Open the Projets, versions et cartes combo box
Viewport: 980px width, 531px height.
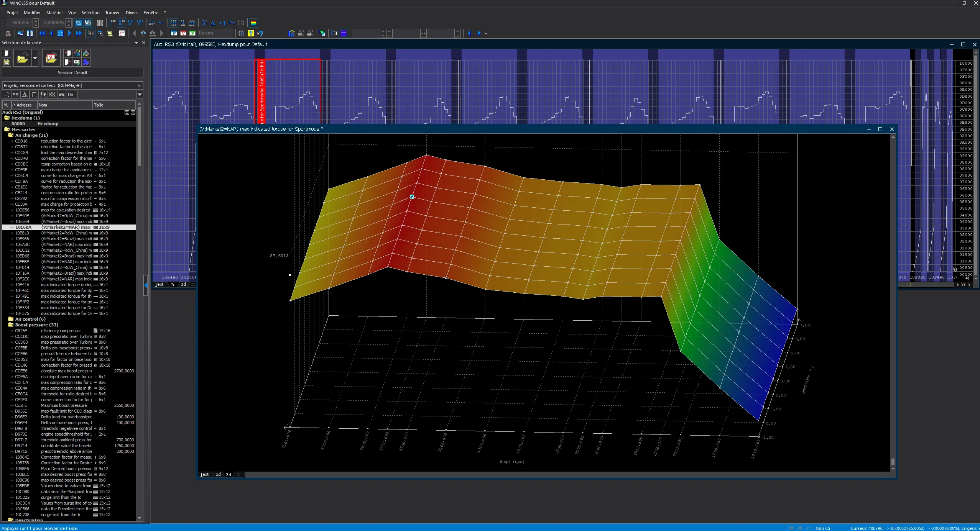click(x=72, y=85)
